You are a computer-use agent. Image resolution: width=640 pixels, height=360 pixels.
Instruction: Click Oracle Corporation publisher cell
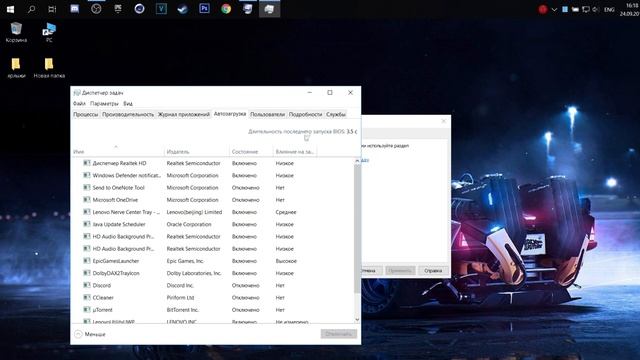[x=189, y=224]
